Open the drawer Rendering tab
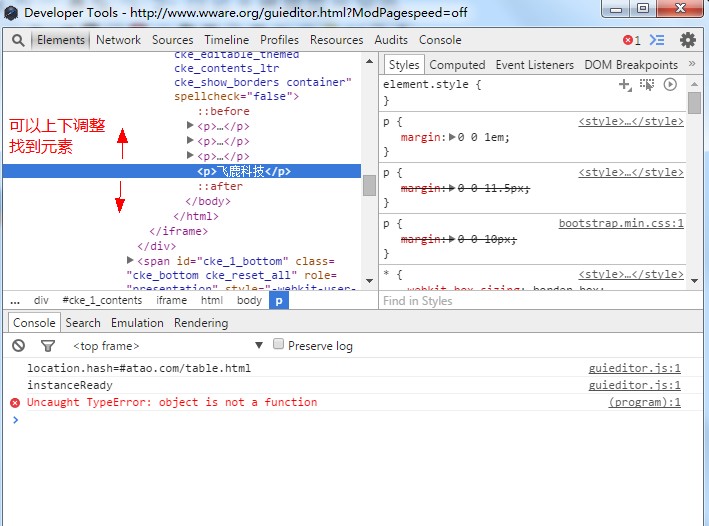Screen dimensions: 709x526 point(201,323)
